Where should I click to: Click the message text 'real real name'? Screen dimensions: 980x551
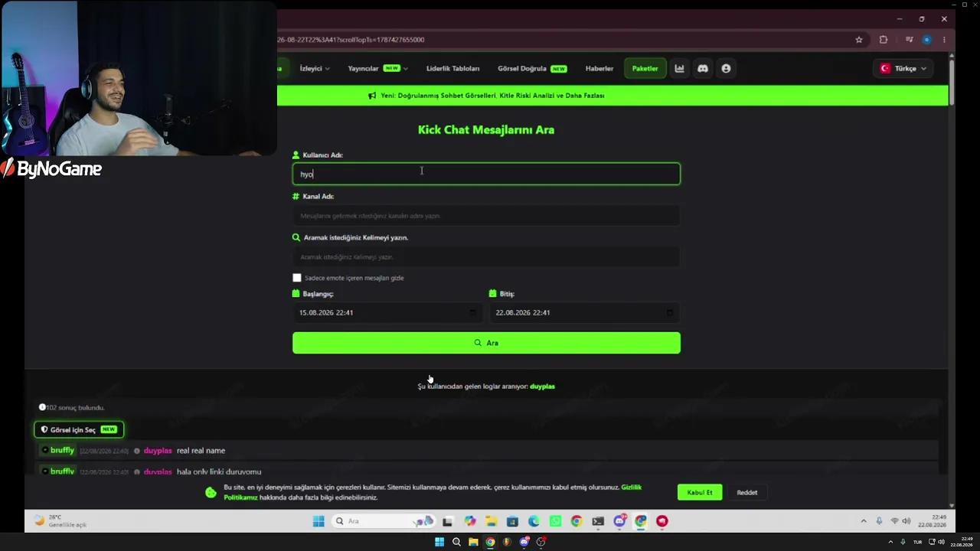click(x=201, y=451)
